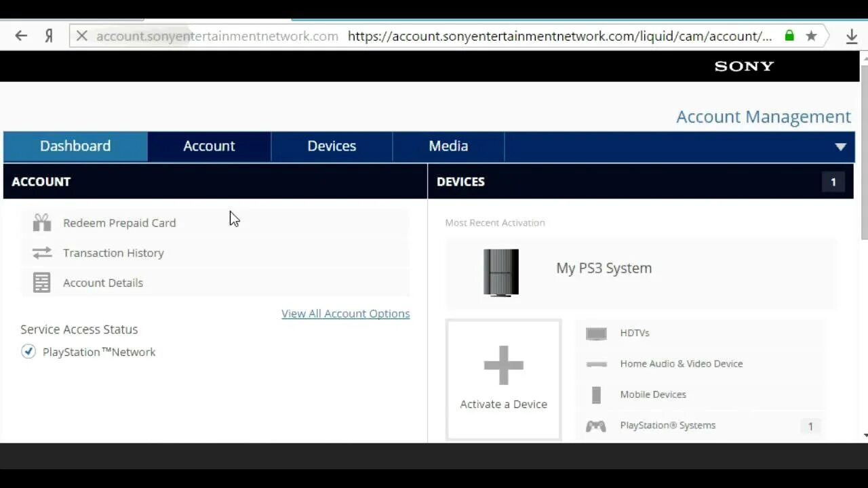The height and width of the screenshot is (488, 868).
Task: Open Account Details
Action: point(216,283)
